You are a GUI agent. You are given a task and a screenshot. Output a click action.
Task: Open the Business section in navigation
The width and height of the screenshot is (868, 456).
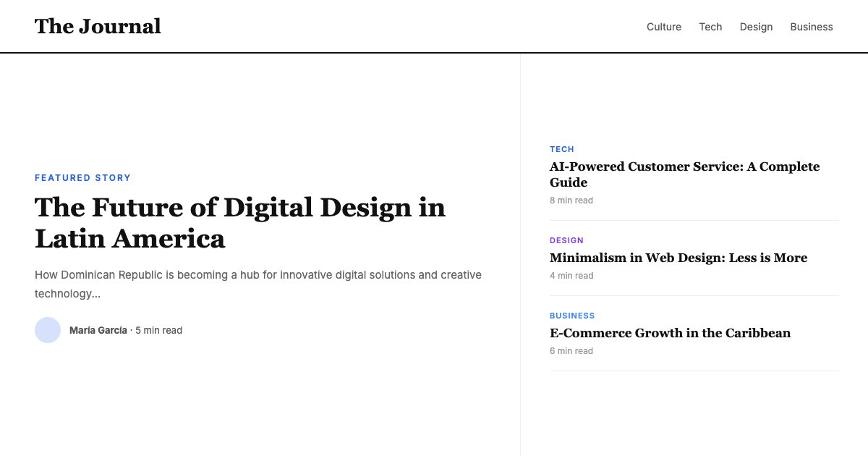(812, 27)
